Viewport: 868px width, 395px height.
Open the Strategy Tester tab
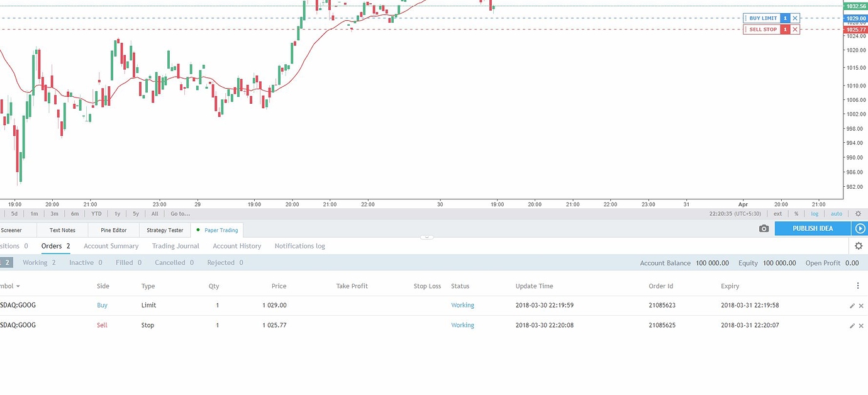(x=164, y=230)
